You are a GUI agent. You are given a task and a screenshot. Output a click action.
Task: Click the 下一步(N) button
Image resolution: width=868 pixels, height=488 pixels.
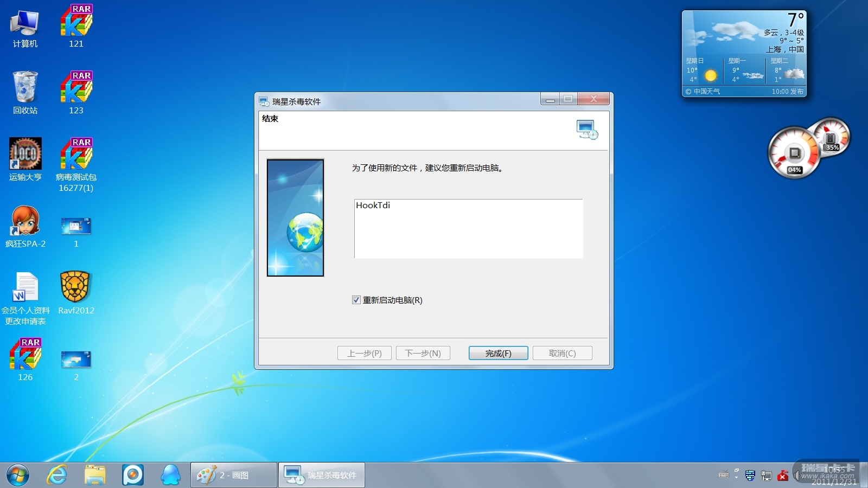[x=423, y=353]
